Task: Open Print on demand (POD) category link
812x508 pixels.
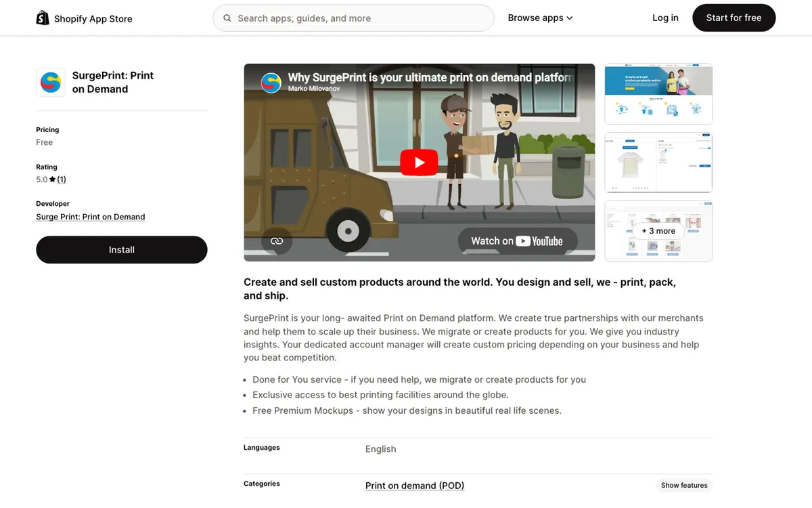Action: [x=415, y=486]
